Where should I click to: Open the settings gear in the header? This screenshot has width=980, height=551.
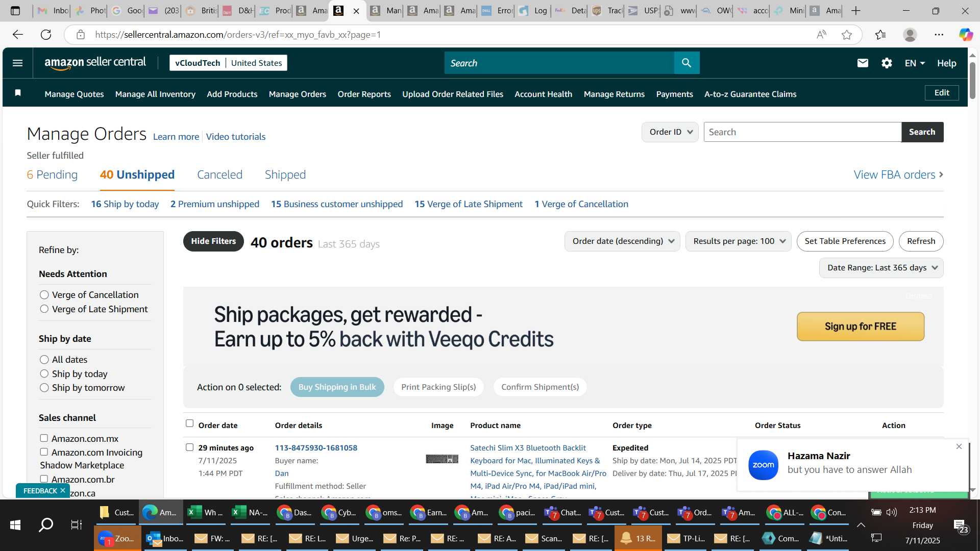click(x=887, y=63)
